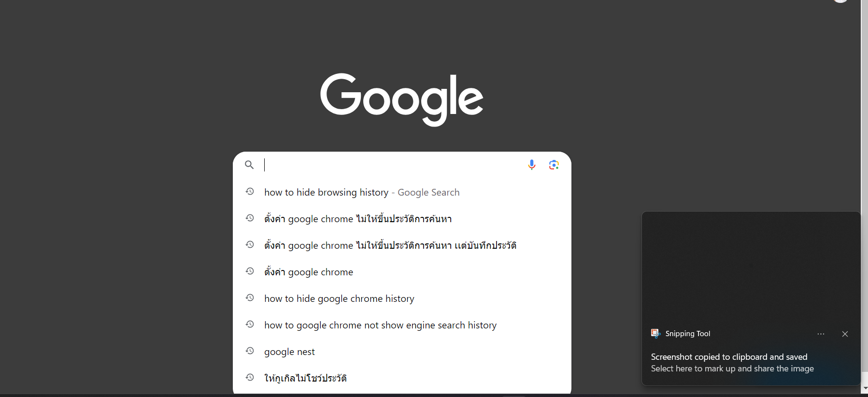Click clock icon next to 'how to hide browsing history'
The height and width of the screenshot is (397, 868).
tap(250, 192)
